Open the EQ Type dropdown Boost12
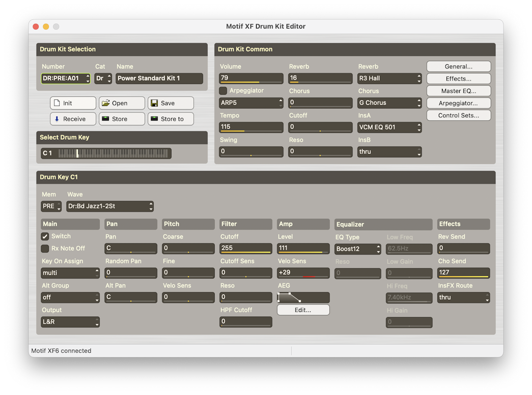 click(x=358, y=249)
